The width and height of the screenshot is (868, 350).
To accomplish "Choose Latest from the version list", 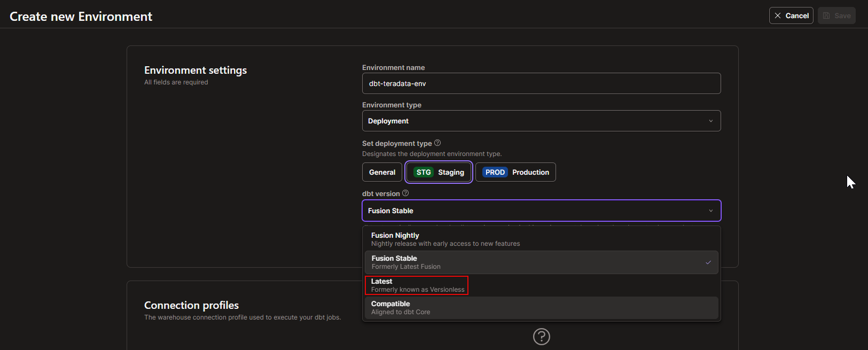I will [541, 285].
